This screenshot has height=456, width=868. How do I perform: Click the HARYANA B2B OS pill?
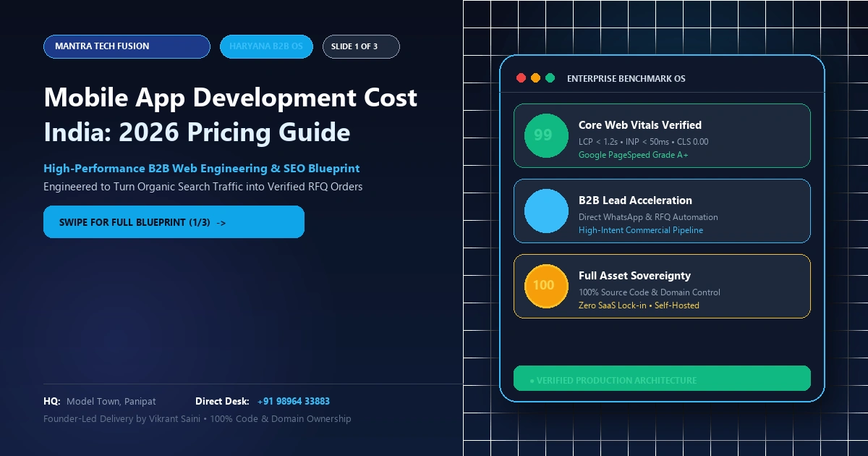tap(266, 46)
